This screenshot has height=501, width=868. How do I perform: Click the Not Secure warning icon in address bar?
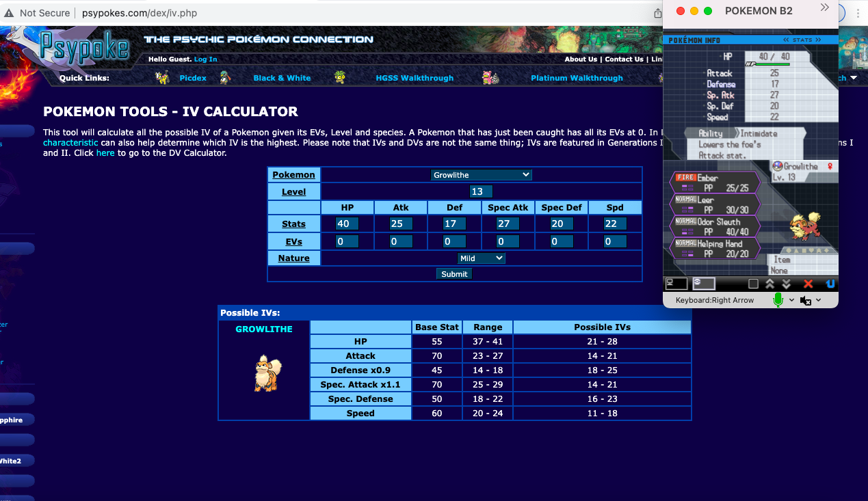pyautogui.click(x=9, y=12)
